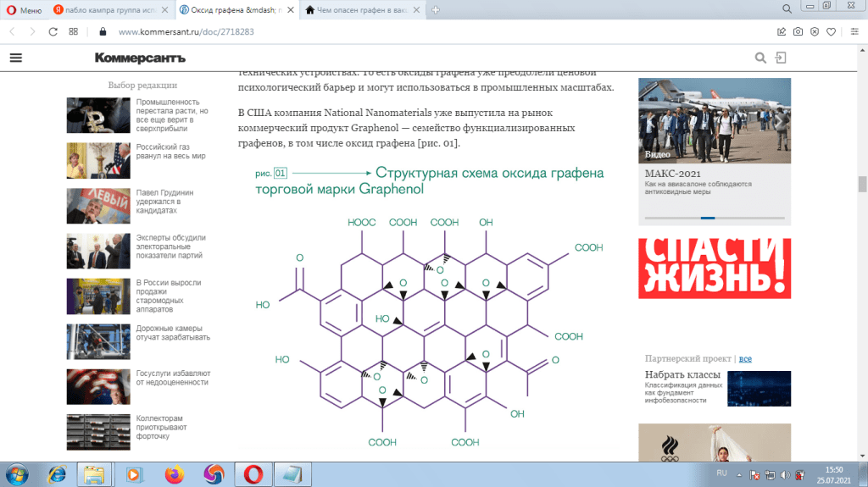Image resolution: width=868 pixels, height=487 pixels.
Task: Close the 'Оксид графена' tab
Action: pyautogui.click(x=291, y=10)
